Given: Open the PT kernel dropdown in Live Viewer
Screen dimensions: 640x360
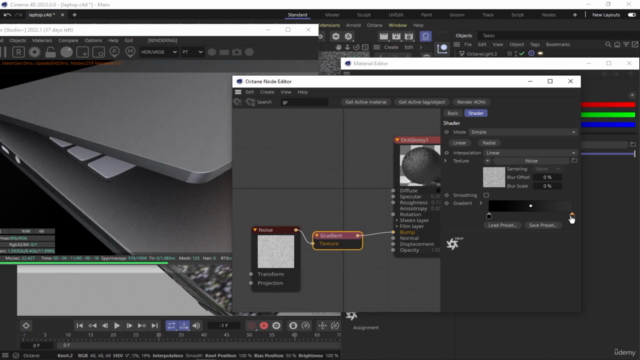Looking at the screenshot, I should click(x=192, y=52).
